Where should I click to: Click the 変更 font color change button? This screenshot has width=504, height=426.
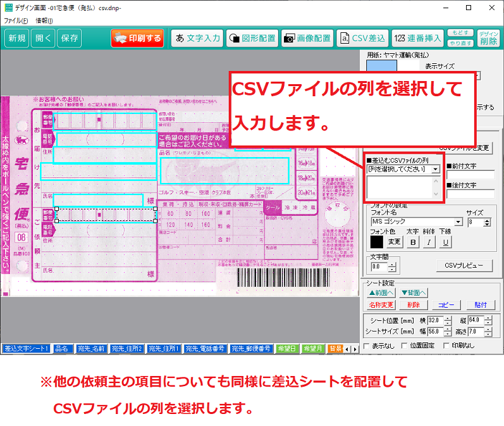coord(394,242)
